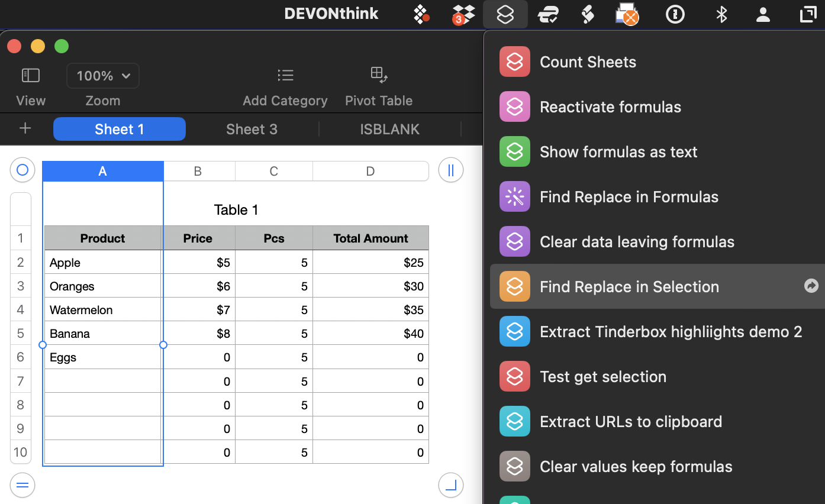Open the DEVONthink app menu
This screenshot has width=825, height=504.
(x=331, y=14)
